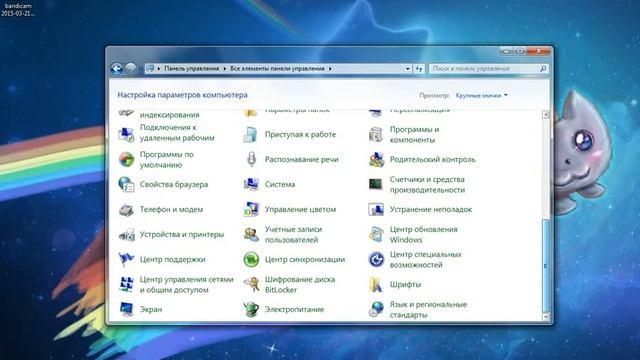Click the search magnifier icon
This screenshot has height=360, width=640.
coord(543,69)
